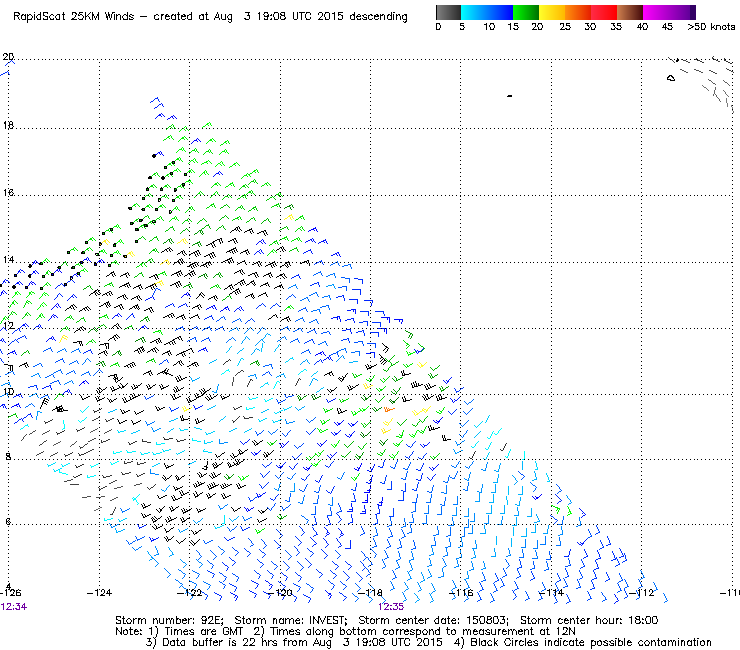740x650 pixels.
Task: Click the purple '12:34' time label
Action: (x=14, y=607)
